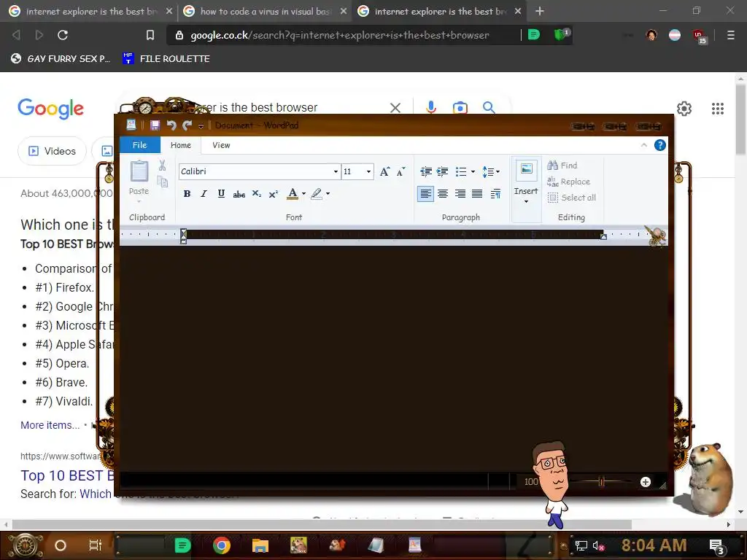747x560 pixels.
Task: Increase paragraph indent
Action: 443,171
